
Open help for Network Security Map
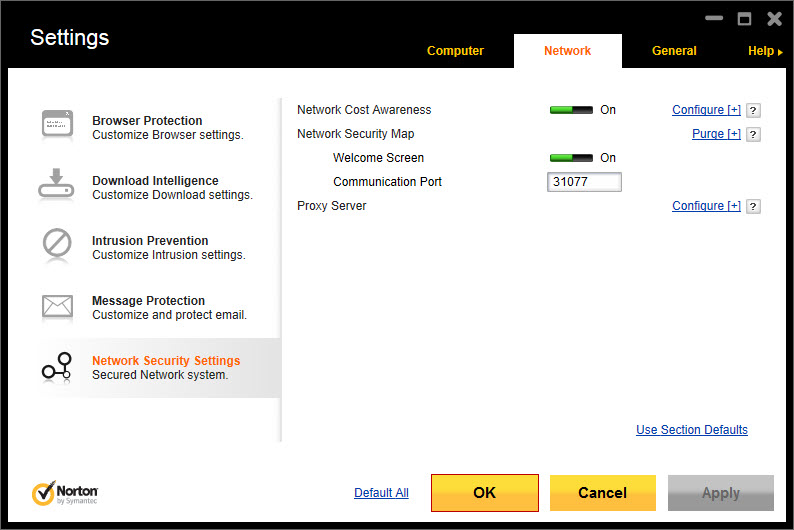753,134
